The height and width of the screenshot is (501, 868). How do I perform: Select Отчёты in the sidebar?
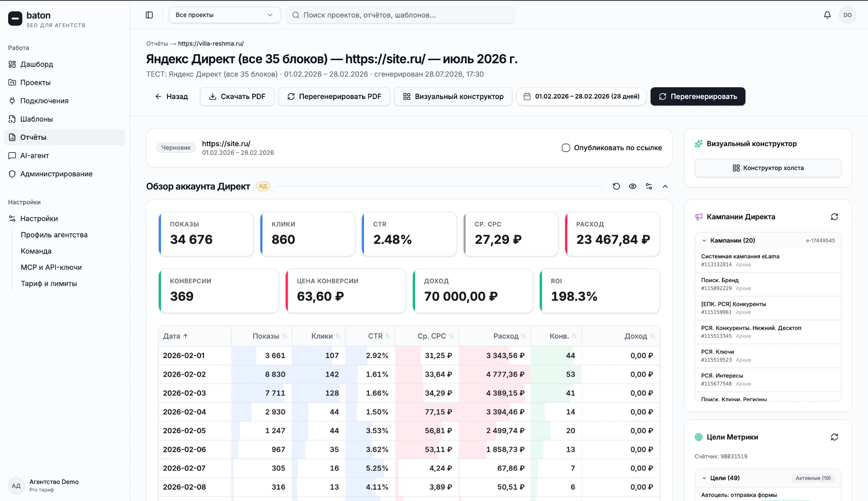[x=65, y=137]
